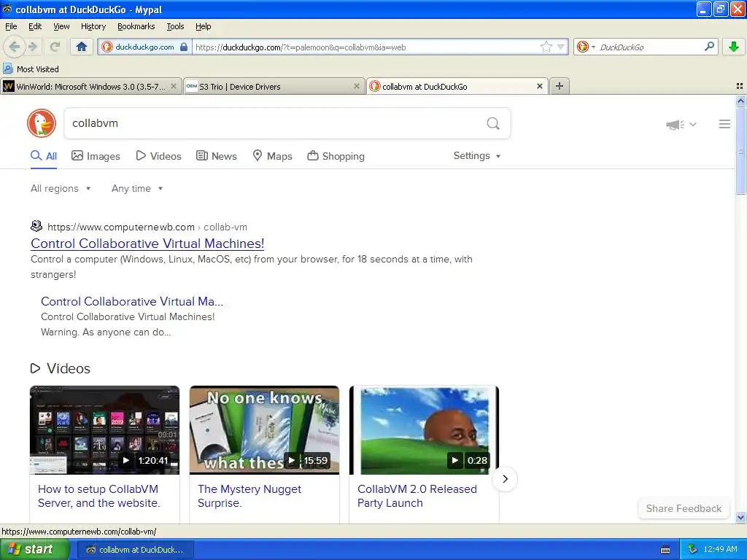Expand the chevron next to the megaphone

[693, 124]
